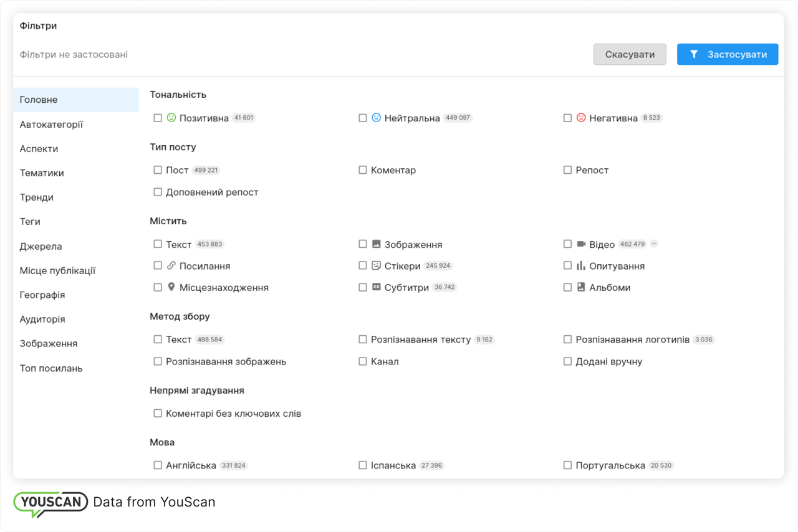Click the subtitles CC icon beside Субтитри

[376, 288]
